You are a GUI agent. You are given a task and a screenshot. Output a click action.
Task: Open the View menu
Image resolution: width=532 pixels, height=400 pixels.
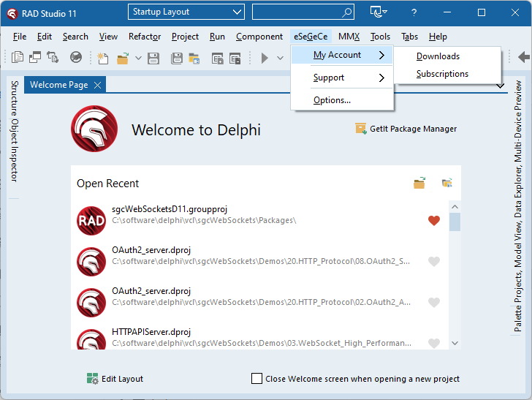click(x=108, y=37)
